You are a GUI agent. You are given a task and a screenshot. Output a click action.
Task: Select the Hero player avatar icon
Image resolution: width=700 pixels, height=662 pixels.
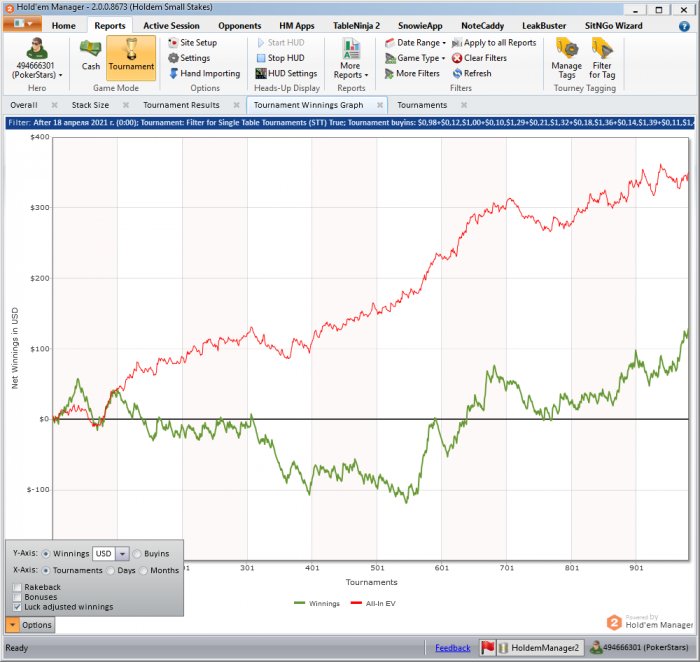(x=37, y=48)
